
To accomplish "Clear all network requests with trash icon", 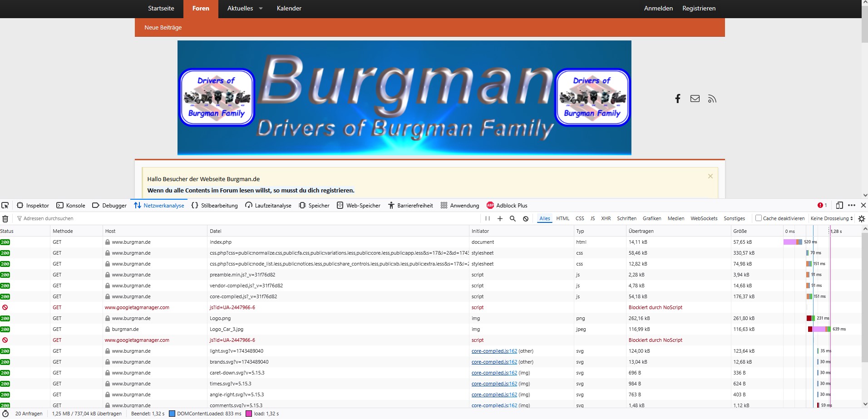I will (5, 218).
